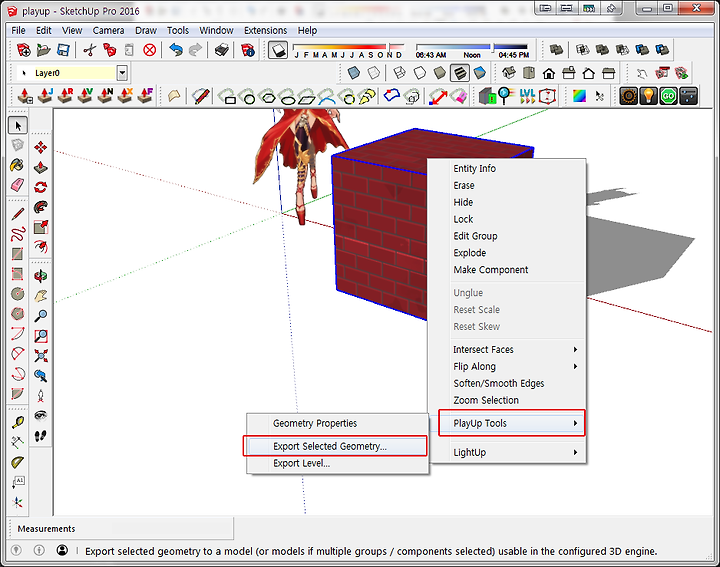This screenshot has height=567, width=720.
Task: Click the Undo blue arrow icon
Action: pyautogui.click(x=176, y=50)
